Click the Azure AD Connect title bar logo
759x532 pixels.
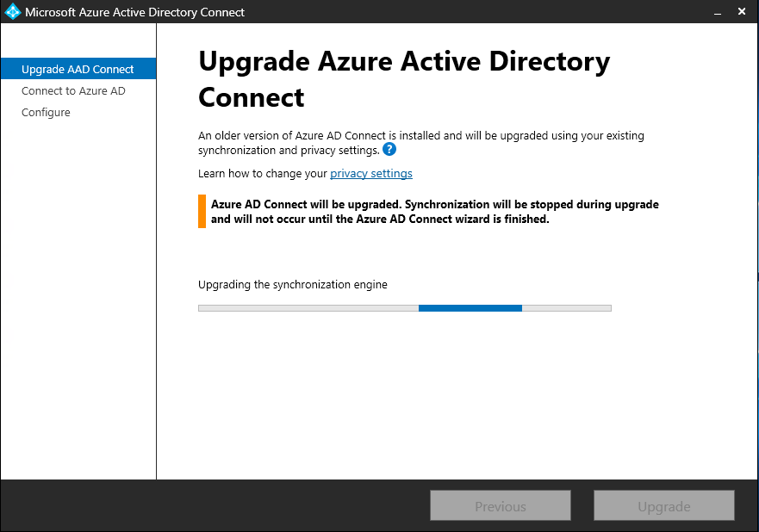(13, 11)
